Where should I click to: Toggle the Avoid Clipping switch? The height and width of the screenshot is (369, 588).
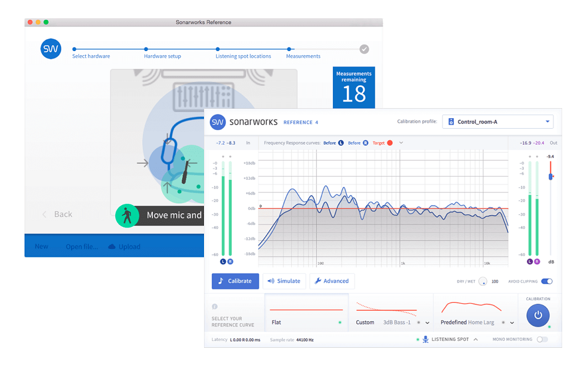coord(546,281)
